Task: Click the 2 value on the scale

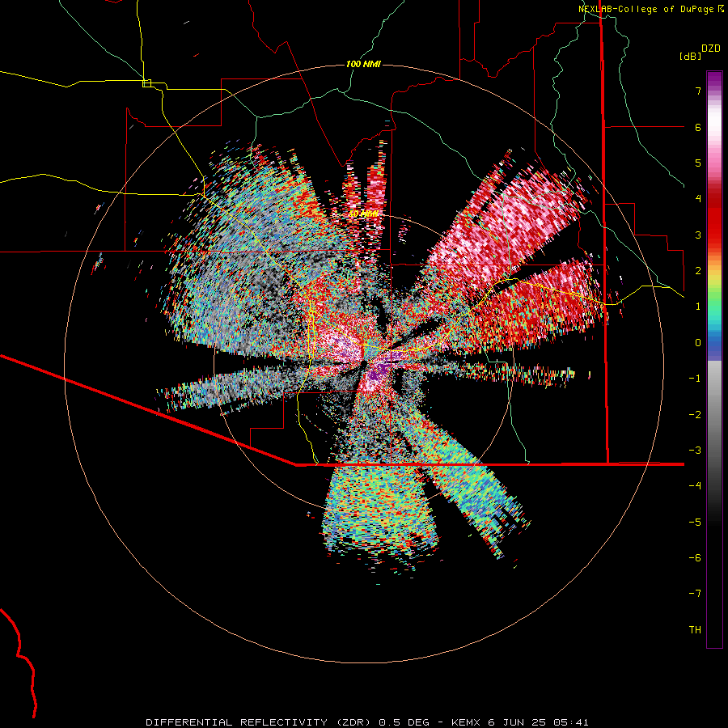Action: click(x=698, y=271)
